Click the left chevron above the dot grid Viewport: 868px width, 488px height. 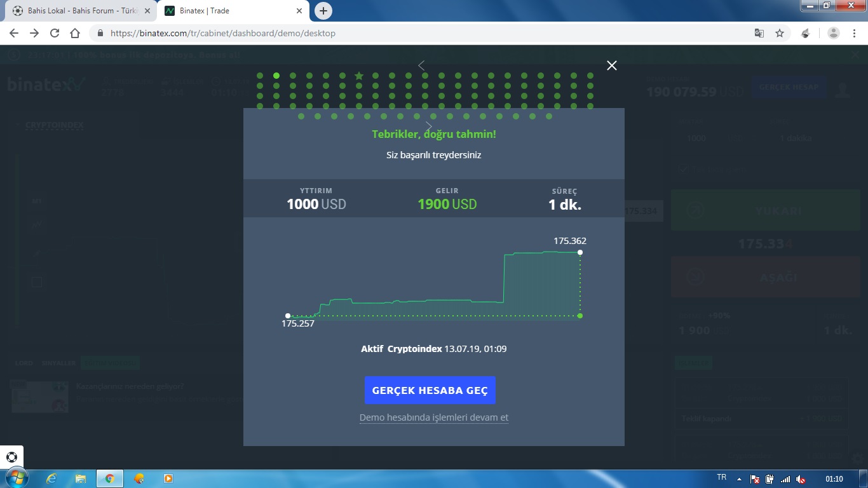point(421,65)
